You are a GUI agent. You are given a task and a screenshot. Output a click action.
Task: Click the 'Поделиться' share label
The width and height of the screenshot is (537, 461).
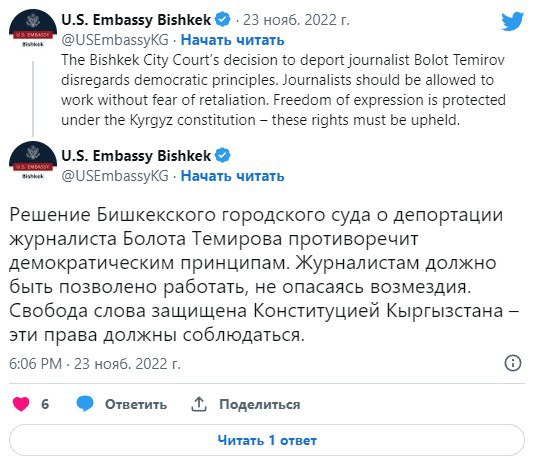(x=260, y=404)
